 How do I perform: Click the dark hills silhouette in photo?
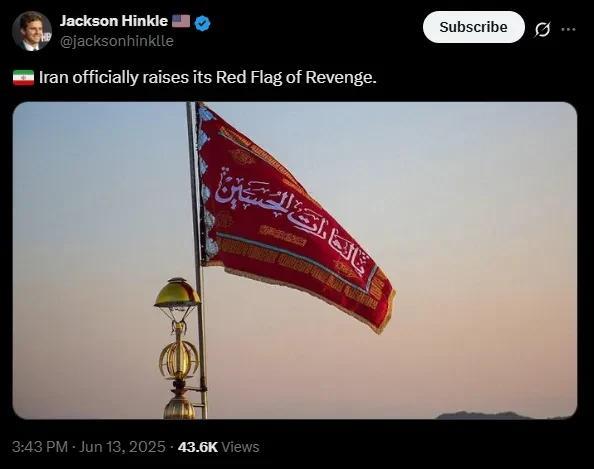(503, 415)
